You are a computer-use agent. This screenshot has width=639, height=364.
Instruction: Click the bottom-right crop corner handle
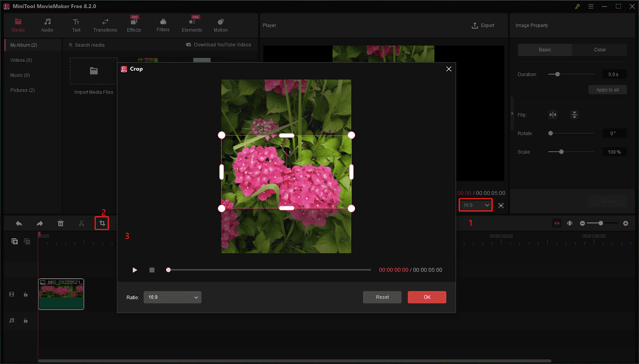[351, 208]
